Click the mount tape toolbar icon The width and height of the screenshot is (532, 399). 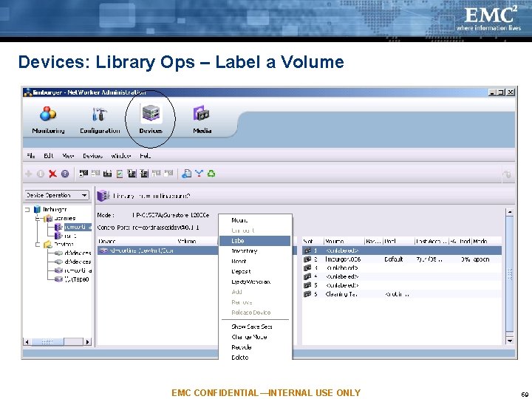83,174
